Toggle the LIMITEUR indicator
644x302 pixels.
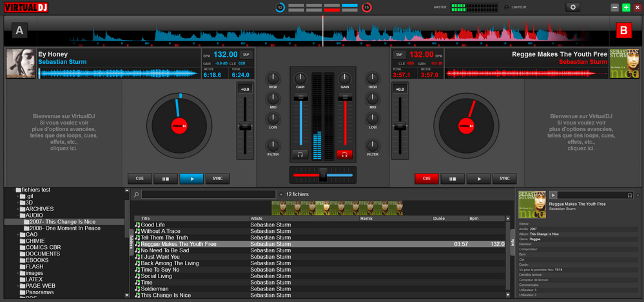[506, 7]
